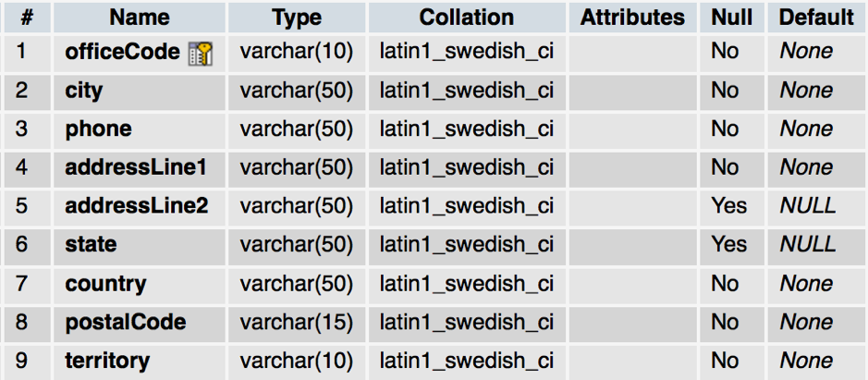Click the latin1_swedish_ci collation for territory
The image size is (868, 380).
tap(467, 360)
